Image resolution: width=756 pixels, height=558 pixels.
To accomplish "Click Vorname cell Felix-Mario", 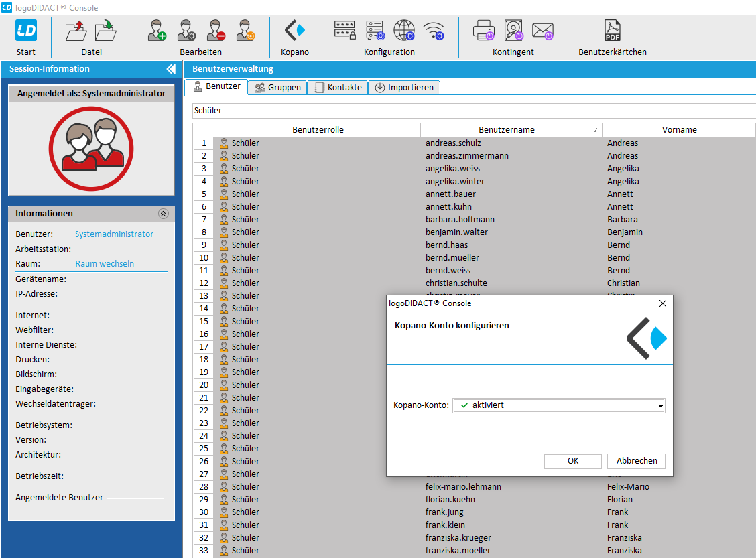I will pyautogui.click(x=628, y=487).
